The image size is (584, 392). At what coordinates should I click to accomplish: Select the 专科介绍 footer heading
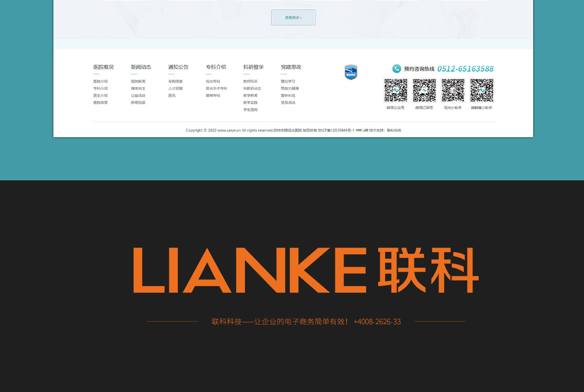216,67
